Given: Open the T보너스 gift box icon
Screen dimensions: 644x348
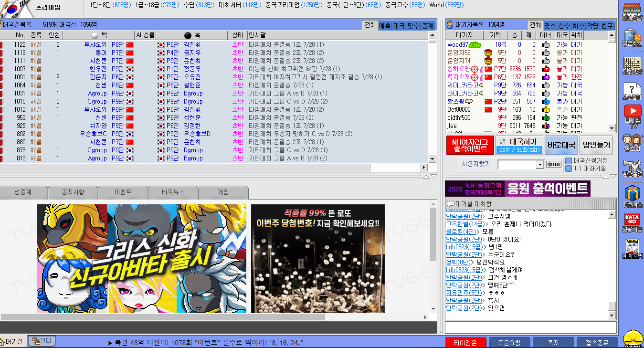Looking at the screenshot, I should click(x=632, y=197).
